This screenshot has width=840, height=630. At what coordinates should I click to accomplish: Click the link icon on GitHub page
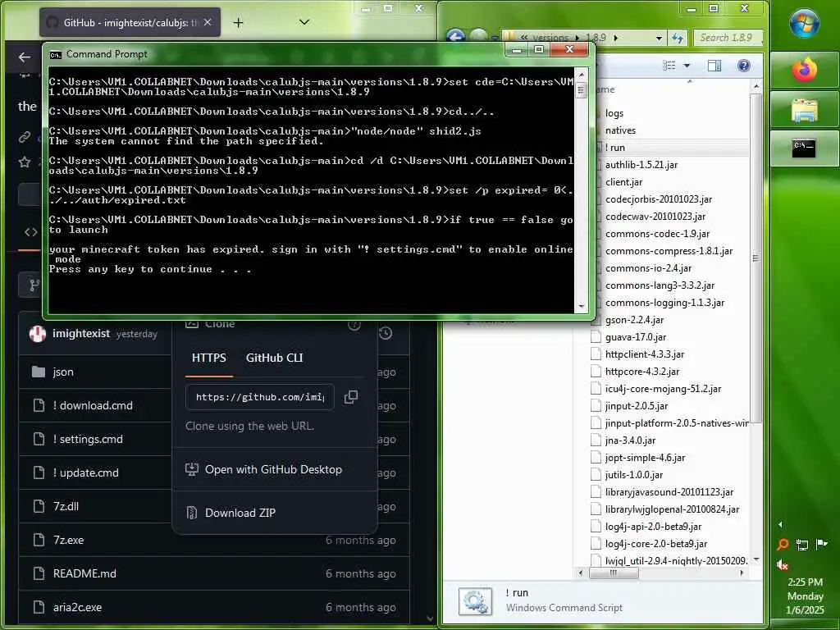click(25, 137)
